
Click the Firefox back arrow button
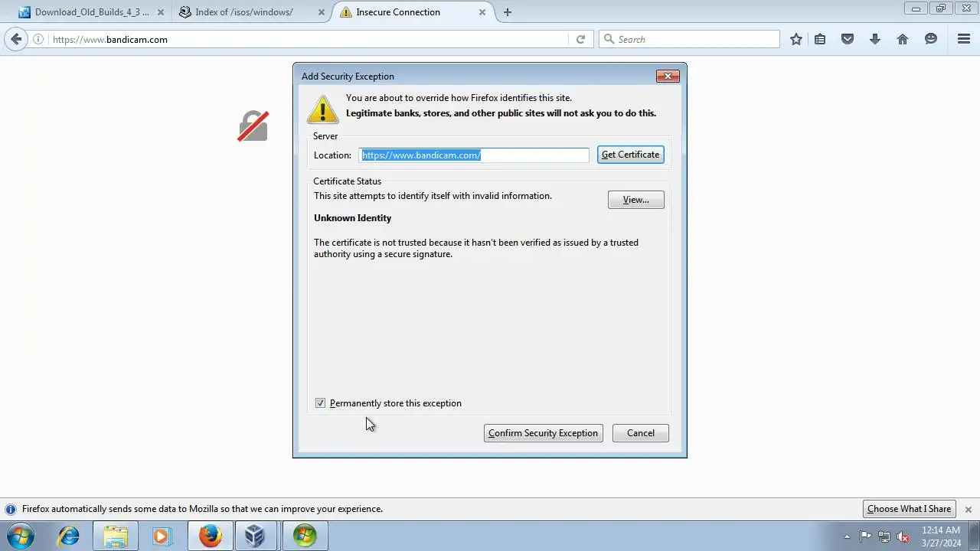click(x=16, y=39)
